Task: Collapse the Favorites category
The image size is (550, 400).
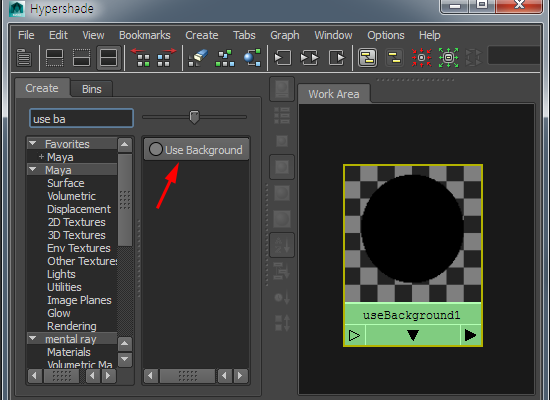Action: [33, 144]
